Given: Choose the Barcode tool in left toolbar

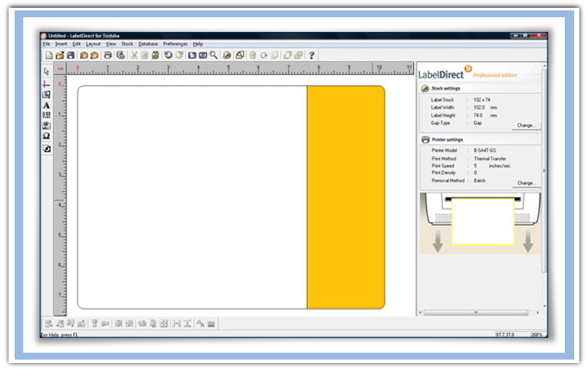Looking at the screenshot, I should 47,116.
